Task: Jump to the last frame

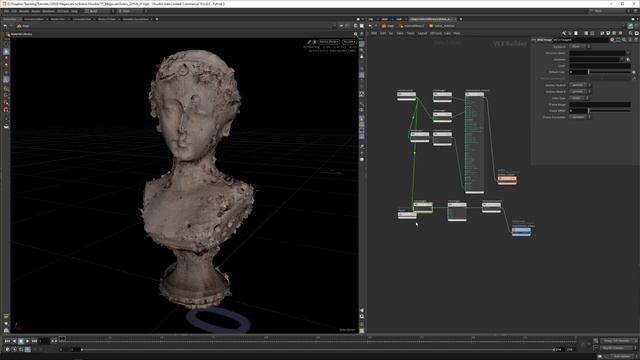Action: [34, 341]
